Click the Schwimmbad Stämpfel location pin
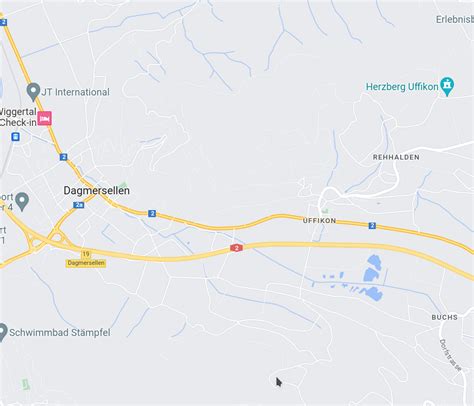This screenshot has width=474, height=406. click(x=2, y=332)
